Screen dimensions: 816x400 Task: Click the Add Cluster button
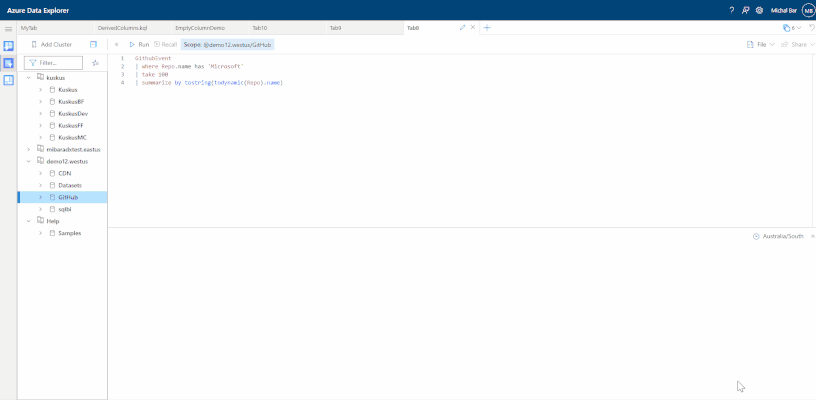(51, 45)
